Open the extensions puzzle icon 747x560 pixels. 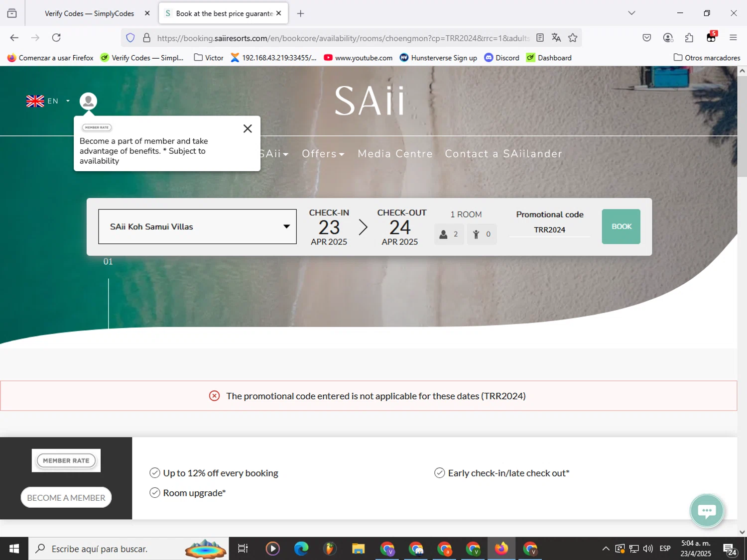pos(689,38)
